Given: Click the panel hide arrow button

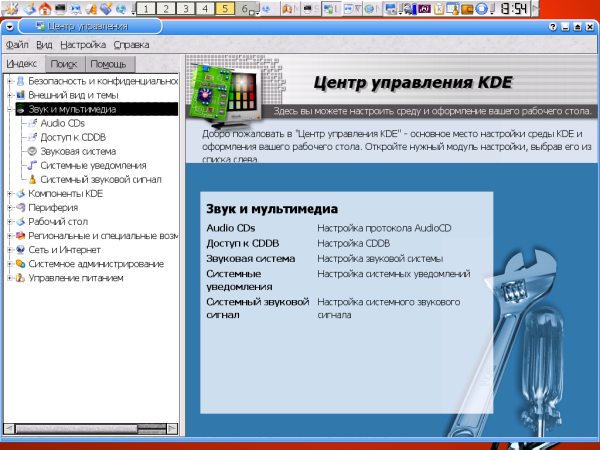Looking at the screenshot, I should point(535,8).
